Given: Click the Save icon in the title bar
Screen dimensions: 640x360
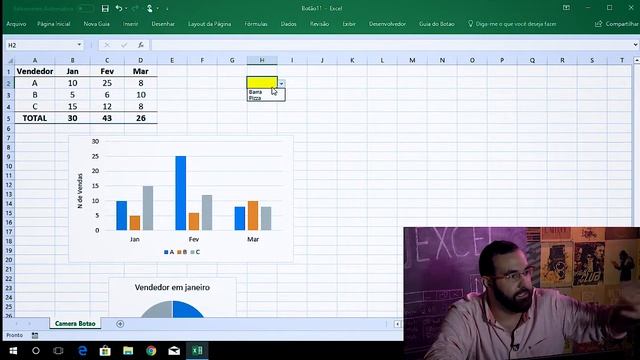Looking at the screenshot, I should point(105,8).
